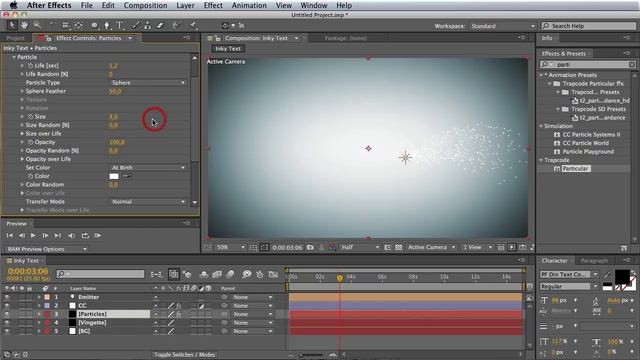Open the Effect menu
Screen dimensions: 640x360
click(213, 5)
